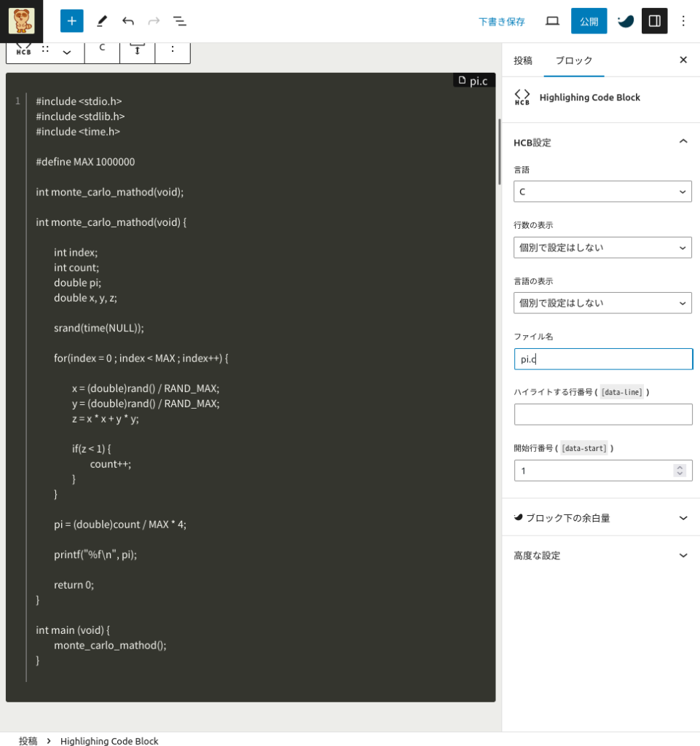Expand the ブロック下の余白量 section

point(601,518)
